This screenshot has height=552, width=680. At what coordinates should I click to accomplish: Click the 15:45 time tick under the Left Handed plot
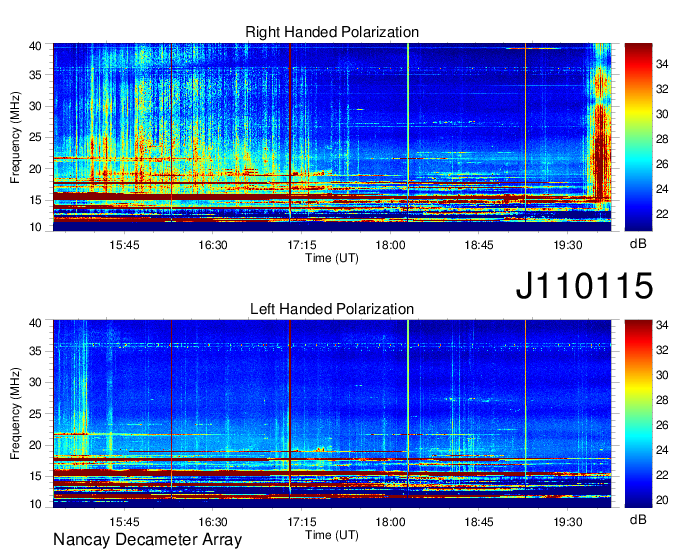(x=124, y=522)
